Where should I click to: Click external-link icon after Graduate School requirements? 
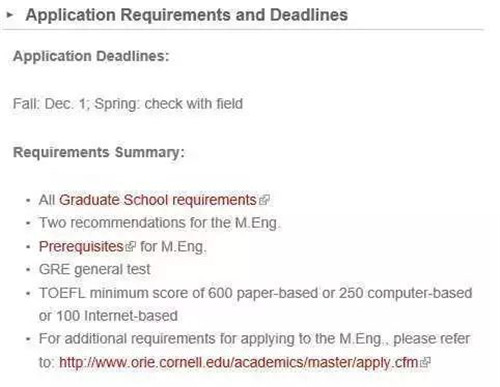pos(264,200)
